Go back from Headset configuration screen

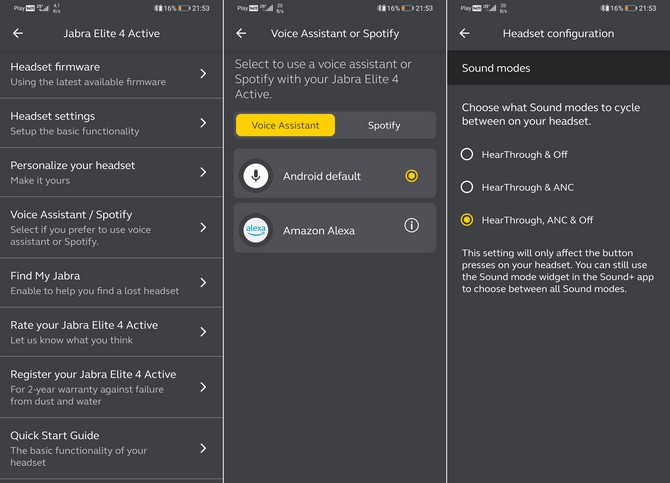464,33
